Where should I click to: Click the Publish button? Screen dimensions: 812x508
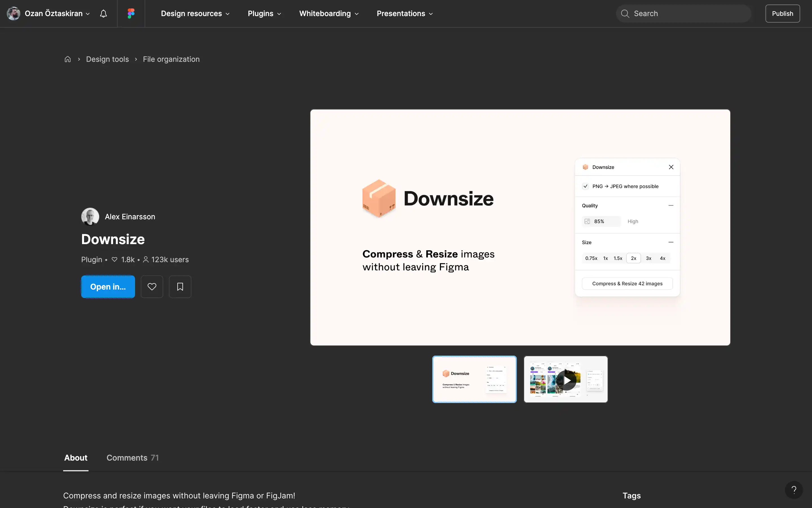[x=782, y=14]
